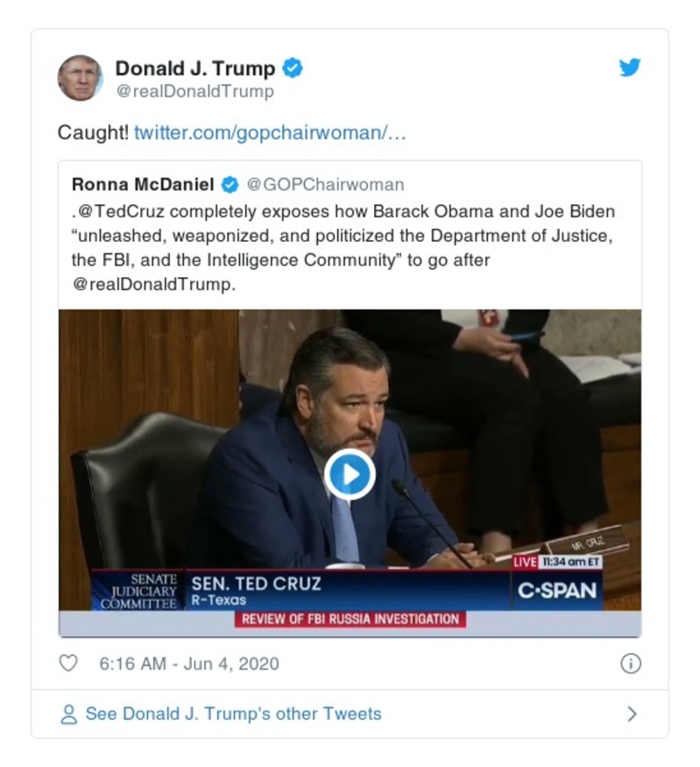This screenshot has height=767, width=700.
Task: Open the info (i) icon for more details
Action: 633,664
